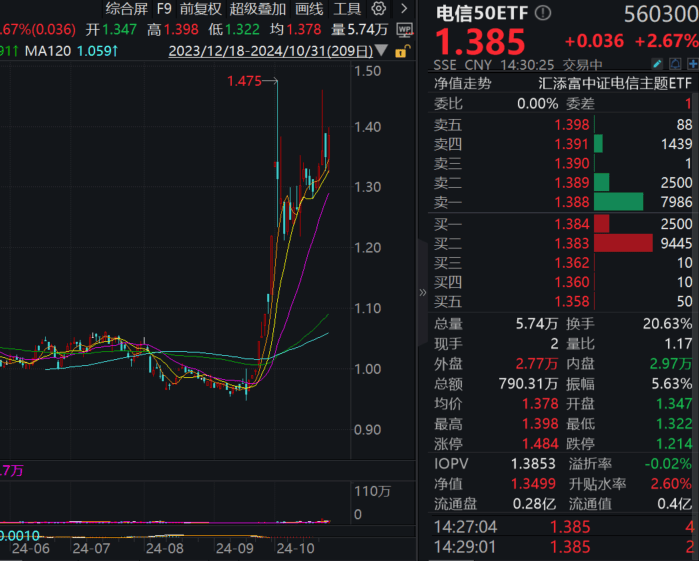Click 外盘 2.77万 value
699x561 pixels.
537,364
